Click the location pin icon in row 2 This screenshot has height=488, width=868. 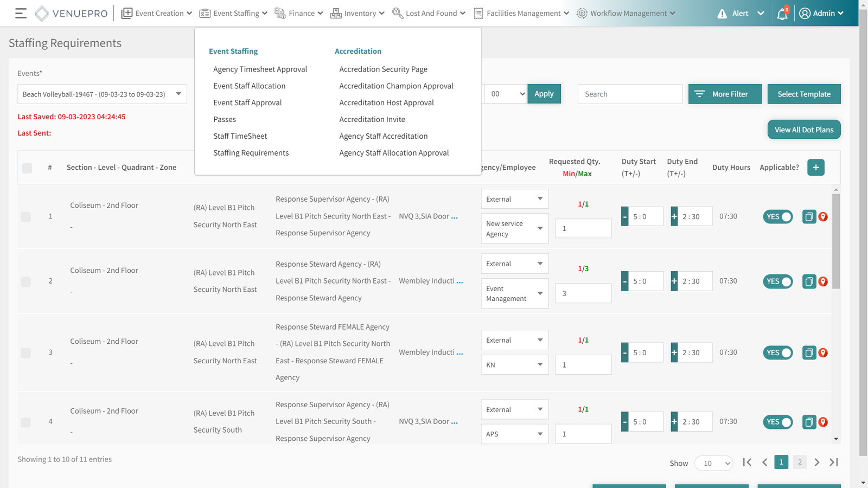823,281
